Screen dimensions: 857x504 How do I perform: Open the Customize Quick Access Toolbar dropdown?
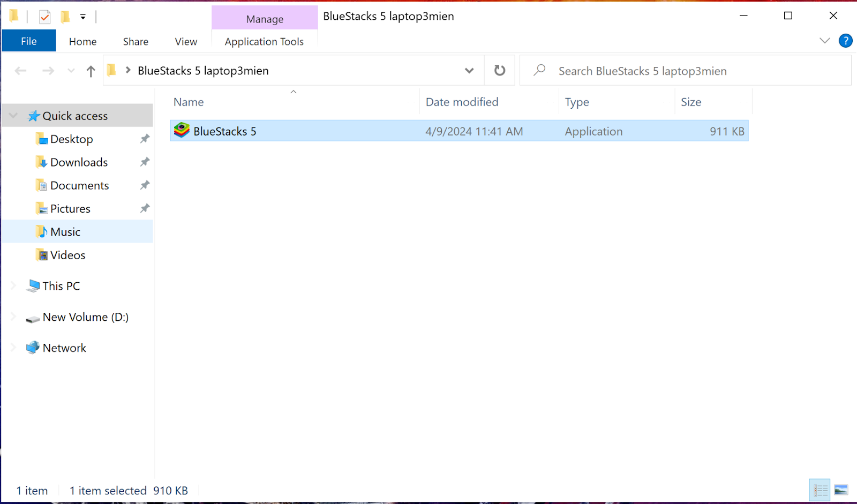(83, 17)
